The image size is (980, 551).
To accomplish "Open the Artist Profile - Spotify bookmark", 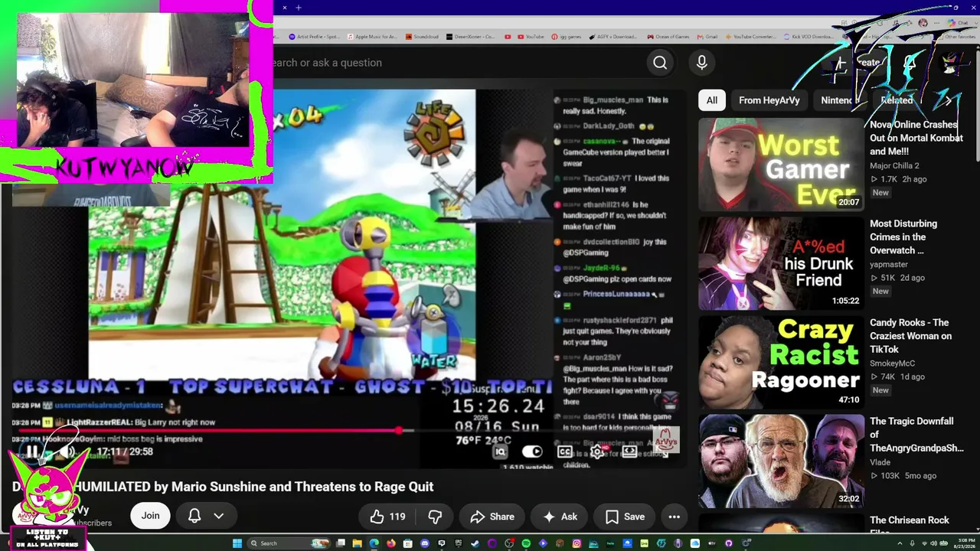I will tap(315, 37).
